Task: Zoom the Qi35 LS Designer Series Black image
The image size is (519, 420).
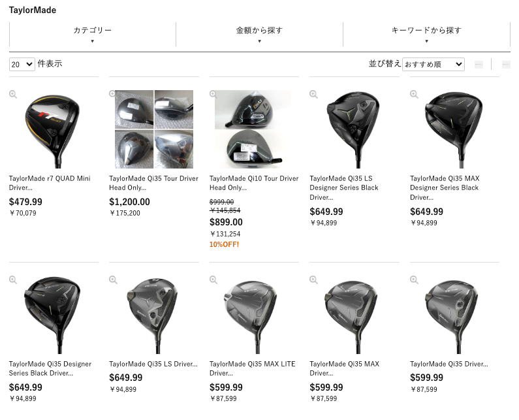Action: pyautogui.click(x=313, y=95)
